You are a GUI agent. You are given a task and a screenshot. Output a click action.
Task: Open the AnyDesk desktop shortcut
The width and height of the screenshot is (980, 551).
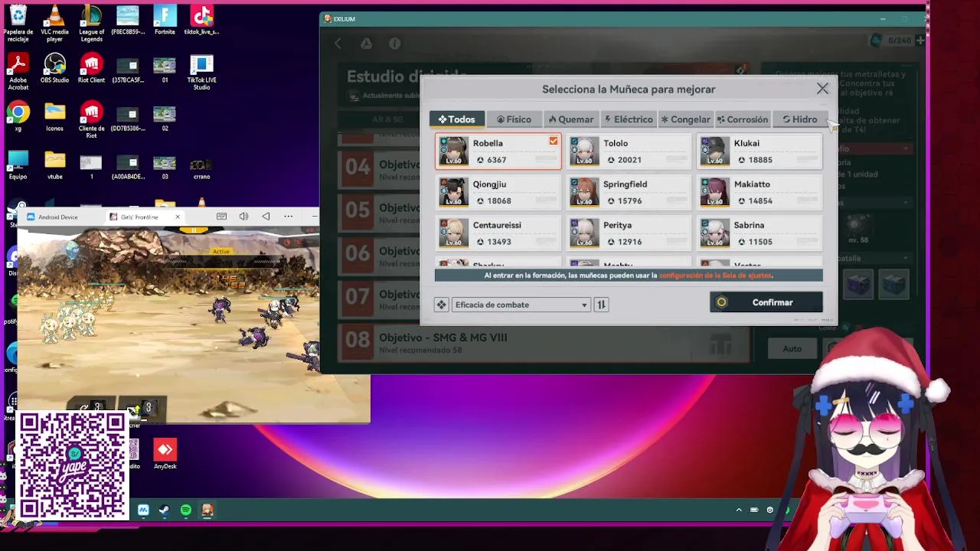pyautogui.click(x=165, y=454)
